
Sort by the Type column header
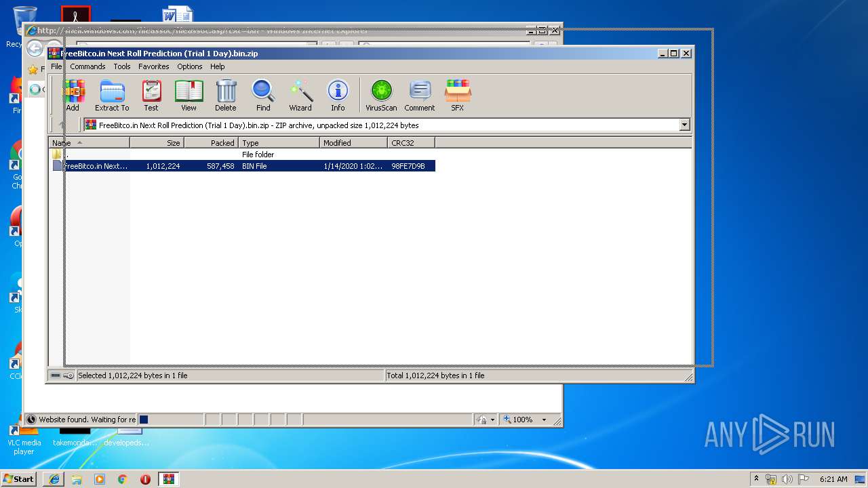pyautogui.click(x=279, y=143)
